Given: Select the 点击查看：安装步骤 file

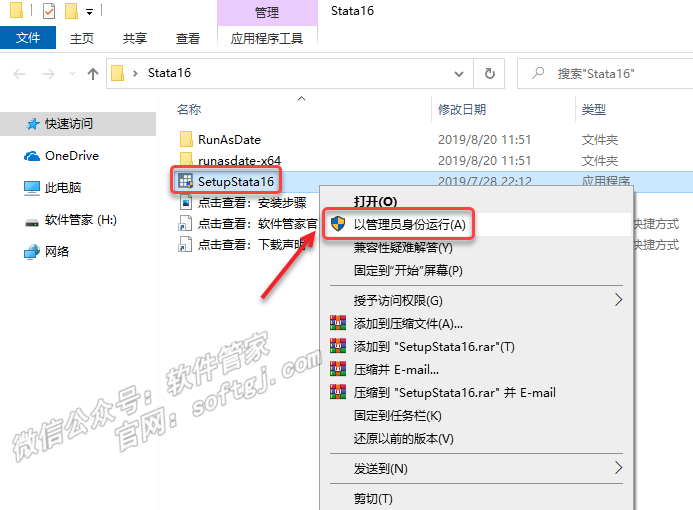Looking at the screenshot, I should 252,202.
